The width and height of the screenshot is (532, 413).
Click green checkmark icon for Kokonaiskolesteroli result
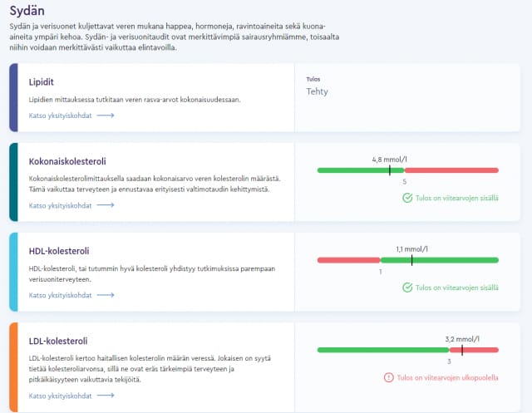(407, 198)
